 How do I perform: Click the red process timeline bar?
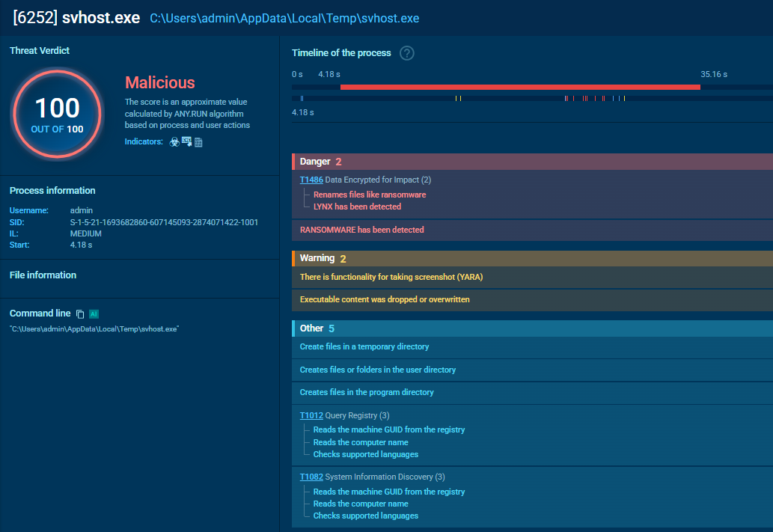coord(520,87)
